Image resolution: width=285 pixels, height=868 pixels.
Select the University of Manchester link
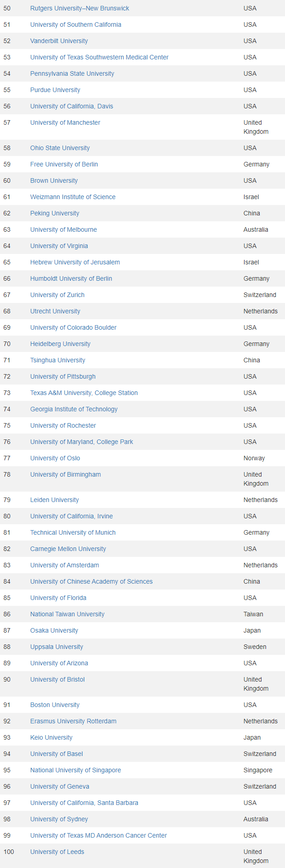click(65, 122)
